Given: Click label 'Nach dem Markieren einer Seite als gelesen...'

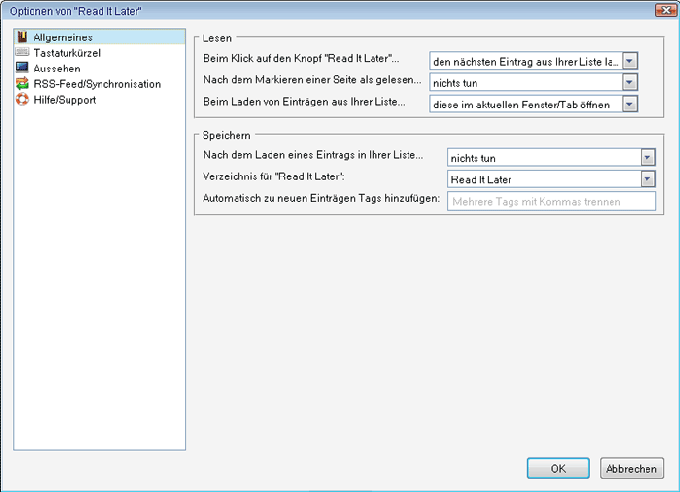Looking at the screenshot, I should click(x=312, y=80).
